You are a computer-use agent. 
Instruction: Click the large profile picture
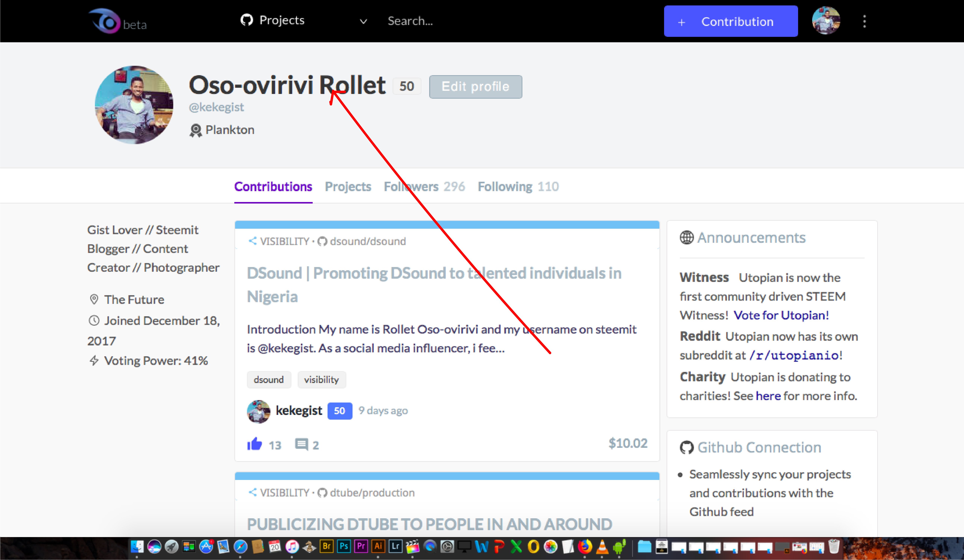[x=134, y=105]
